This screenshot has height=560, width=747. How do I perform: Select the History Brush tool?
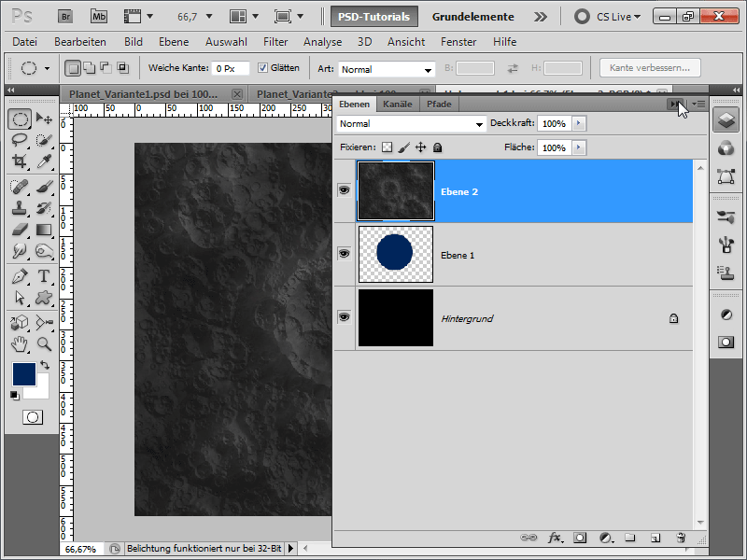coord(44,208)
